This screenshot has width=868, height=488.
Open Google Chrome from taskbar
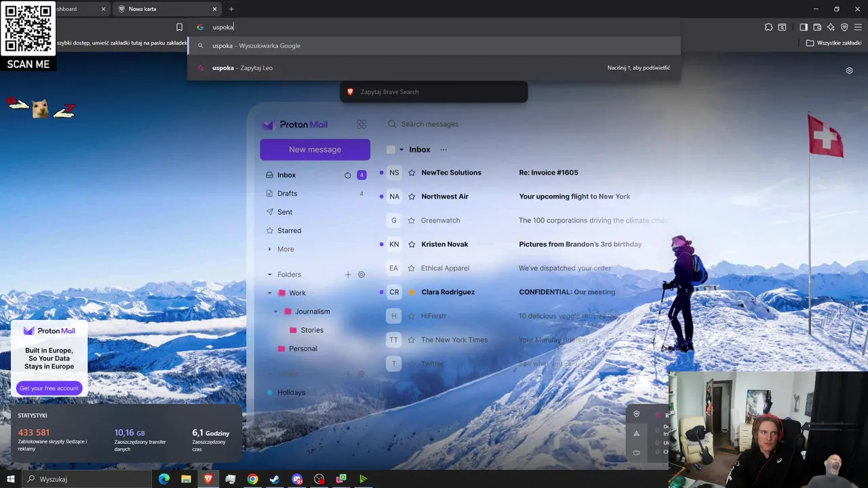click(x=252, y=479)
